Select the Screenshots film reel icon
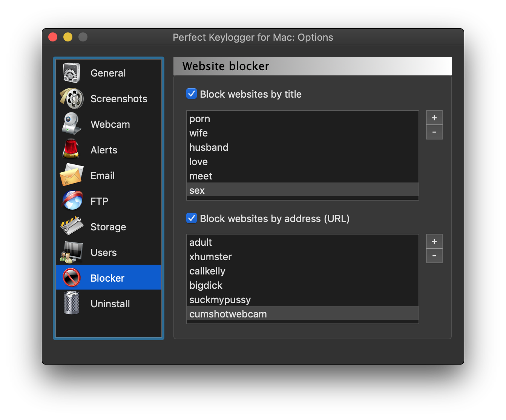Image resolution: width=506 pixels, height=420 pixels. (71, 98)
